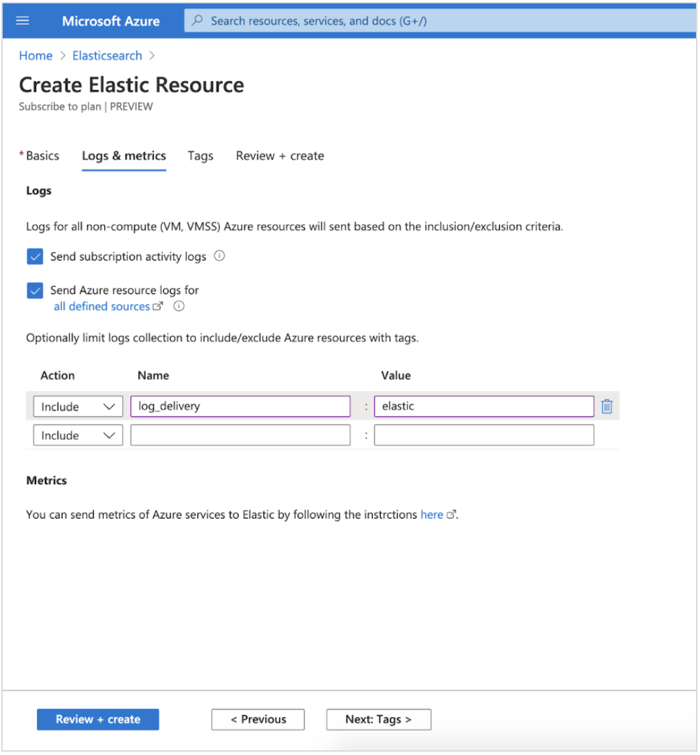This screenshot has width=700, height=755.
Task: Switch to the Basics tab
Action: click(42, 156)
